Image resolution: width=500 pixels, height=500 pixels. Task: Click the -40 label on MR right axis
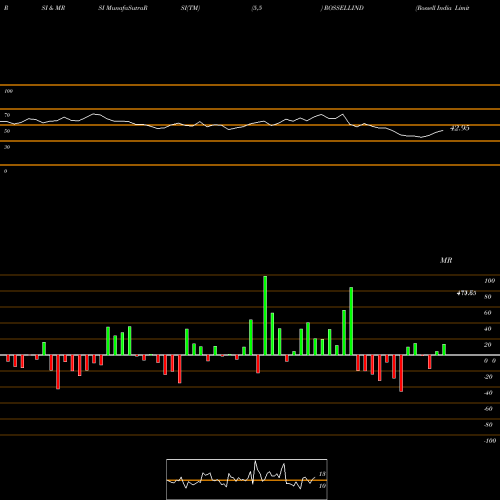tap(488, 393)
